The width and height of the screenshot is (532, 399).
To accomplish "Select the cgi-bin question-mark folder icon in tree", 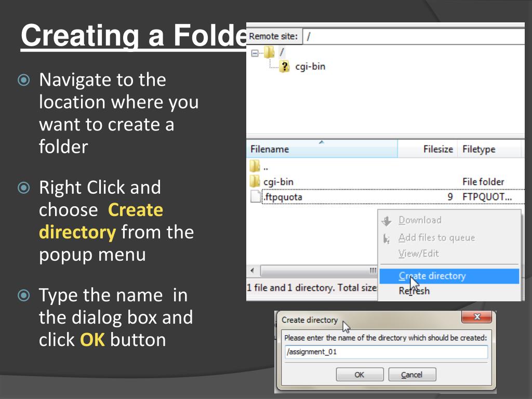I will click(284, 66).
